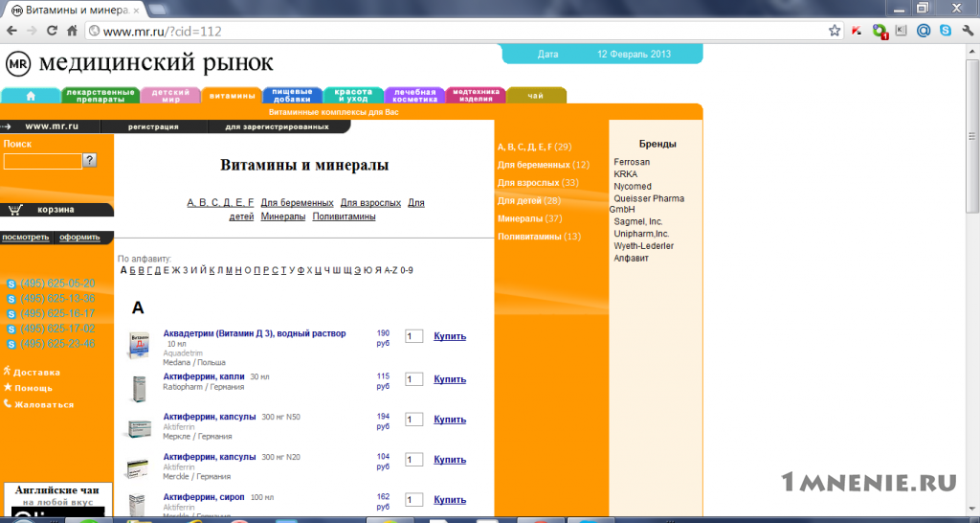980x523 pixels.
Task: Select letter К in alphabet index
Action: click(x=212, y=270)
